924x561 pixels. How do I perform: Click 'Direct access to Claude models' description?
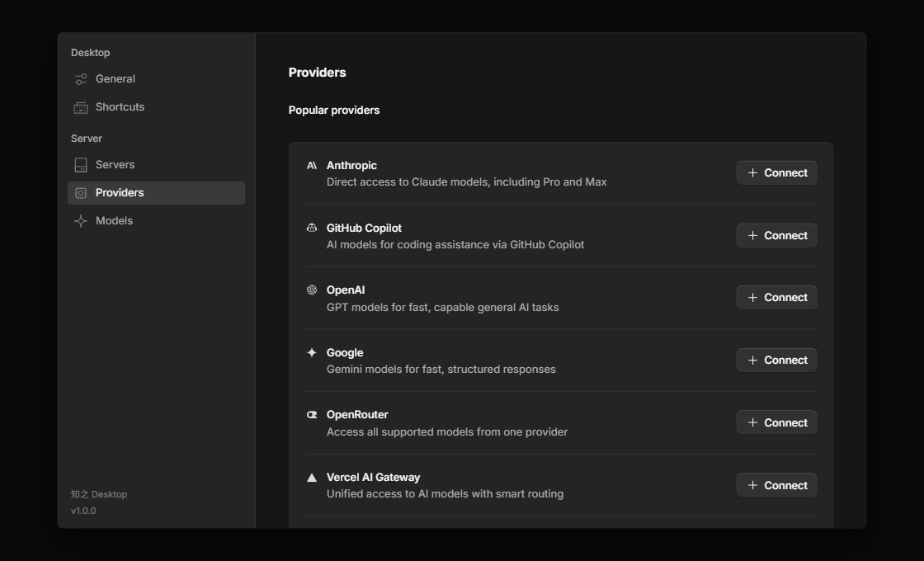click(x=467, y=182)
